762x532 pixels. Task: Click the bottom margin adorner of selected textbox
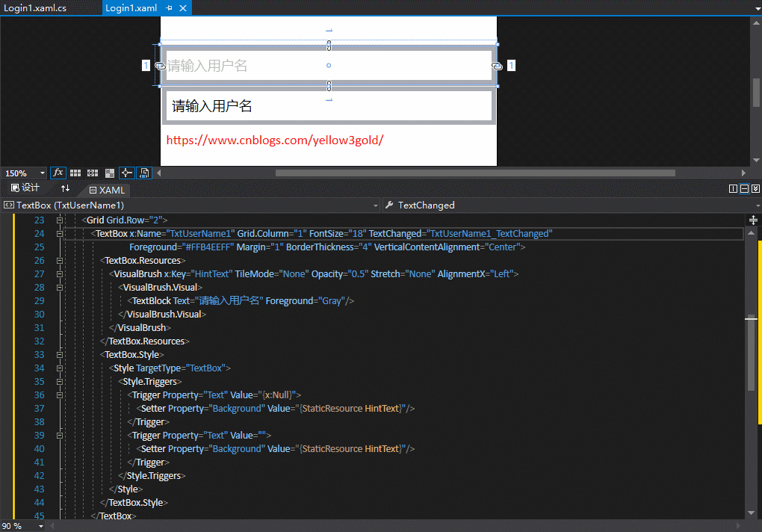(329, 86)
